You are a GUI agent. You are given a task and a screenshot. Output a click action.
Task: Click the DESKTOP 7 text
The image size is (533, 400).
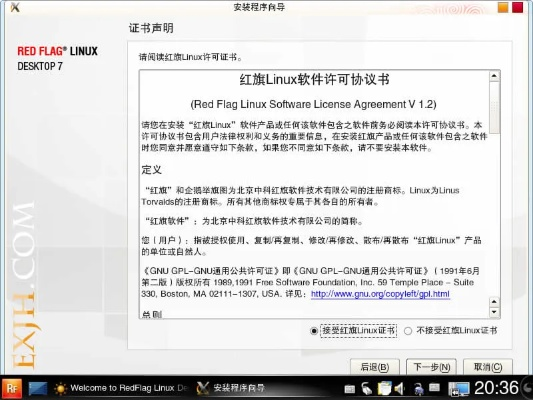pyautogui.click(x=40, y=66)
